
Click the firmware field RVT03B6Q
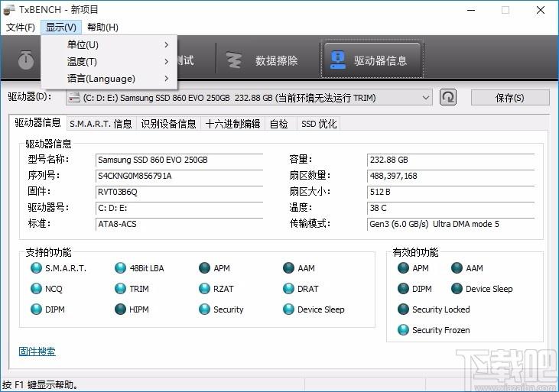pyautogui.click(x=179, y=192)
